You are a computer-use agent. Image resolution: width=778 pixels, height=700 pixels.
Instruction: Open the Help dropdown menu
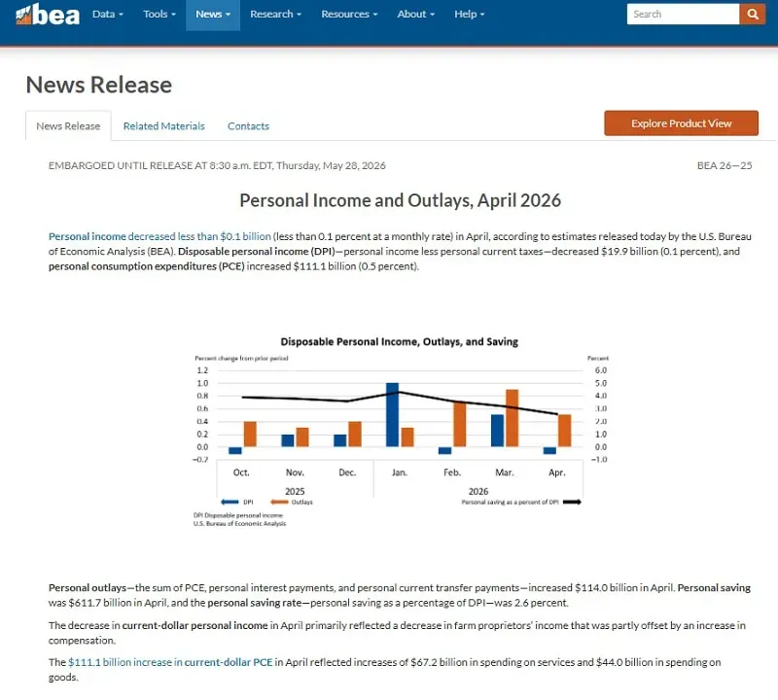(470, 14)
